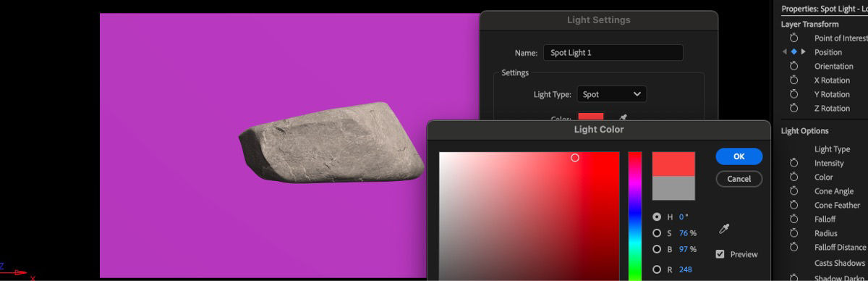Click the Properties: Spot Light panel title
Screen dimensions: 868x281
(824, 9)
